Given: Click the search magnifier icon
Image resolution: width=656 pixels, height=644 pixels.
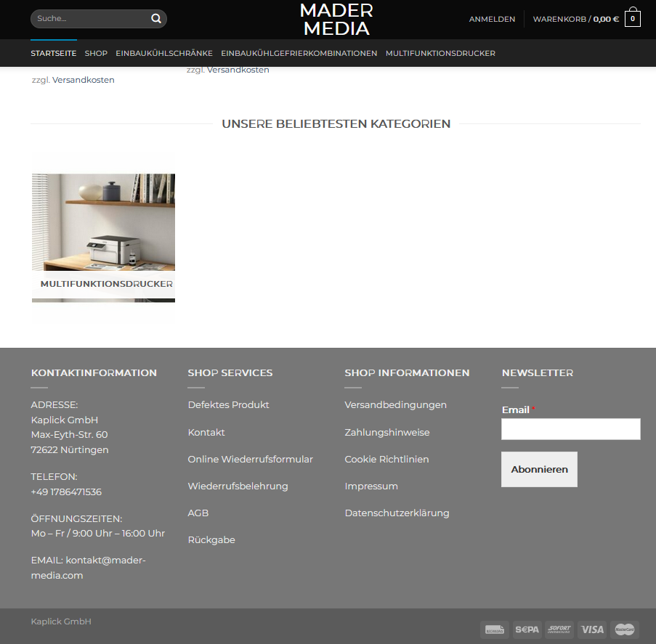Looking at the screenshot, I should (156, 19).
